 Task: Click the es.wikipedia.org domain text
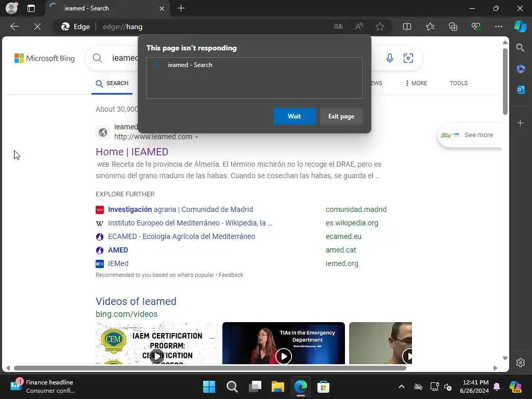tap(352, 223)
